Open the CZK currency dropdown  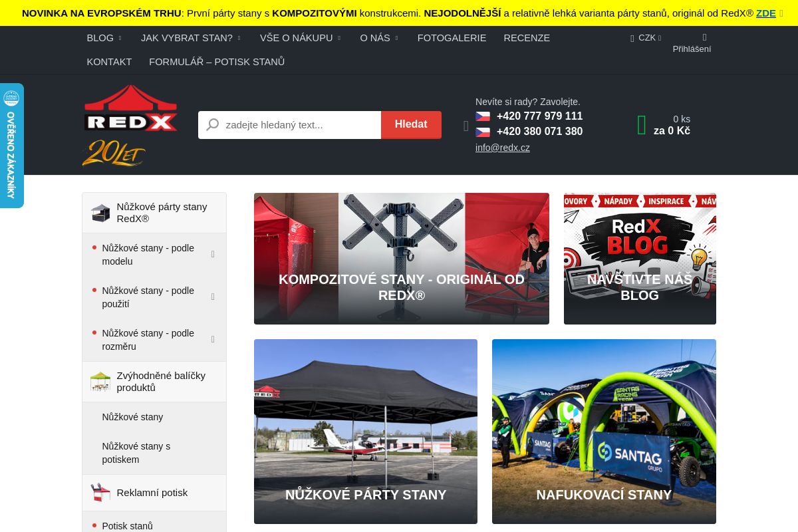(x=644, y=38)
